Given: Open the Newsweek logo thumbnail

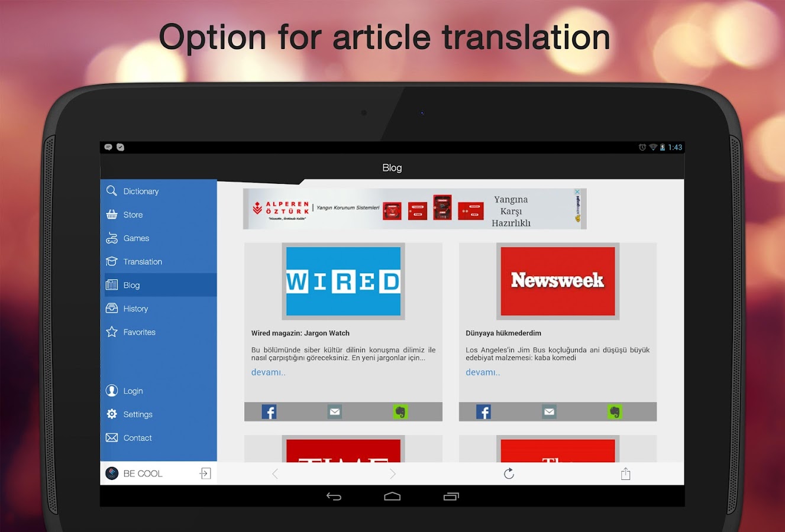Looking at the screenshot, I should pyautogui.click(x=558, y=281).
